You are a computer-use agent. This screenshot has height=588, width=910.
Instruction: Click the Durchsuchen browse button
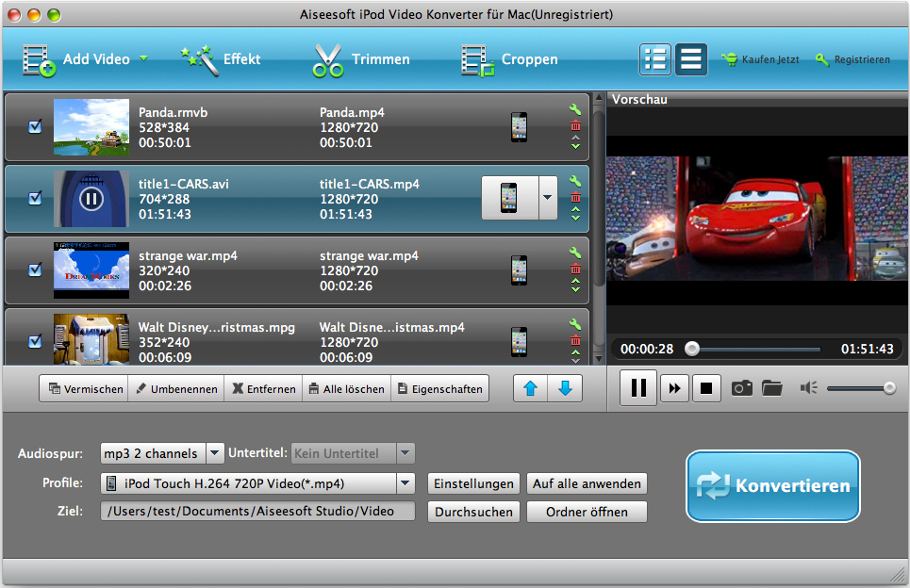(473, 512)
